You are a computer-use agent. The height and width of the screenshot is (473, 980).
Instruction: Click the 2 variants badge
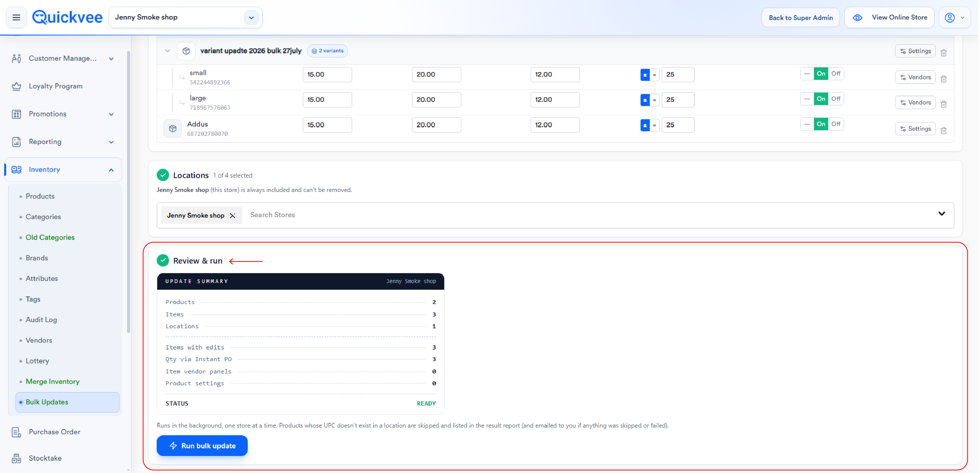coord(327,51)
